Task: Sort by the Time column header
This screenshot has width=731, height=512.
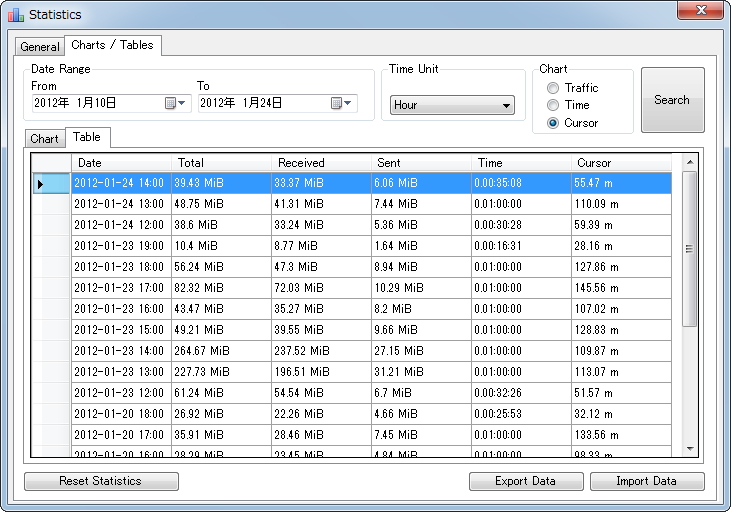Action: point(521,163)
